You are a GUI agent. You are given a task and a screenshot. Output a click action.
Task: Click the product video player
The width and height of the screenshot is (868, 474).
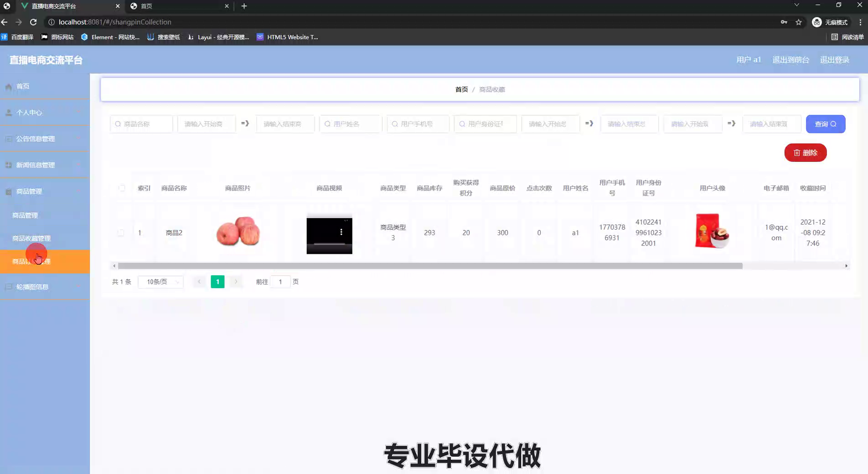tap(329, 233)
